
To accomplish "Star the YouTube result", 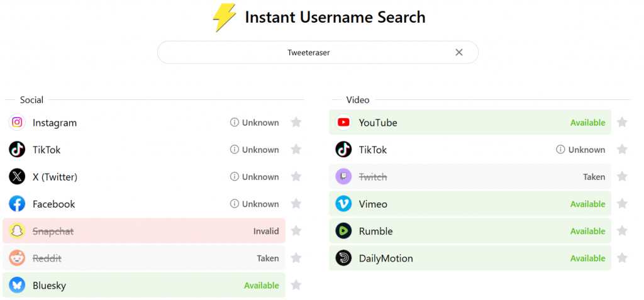I will click(622, 123).
